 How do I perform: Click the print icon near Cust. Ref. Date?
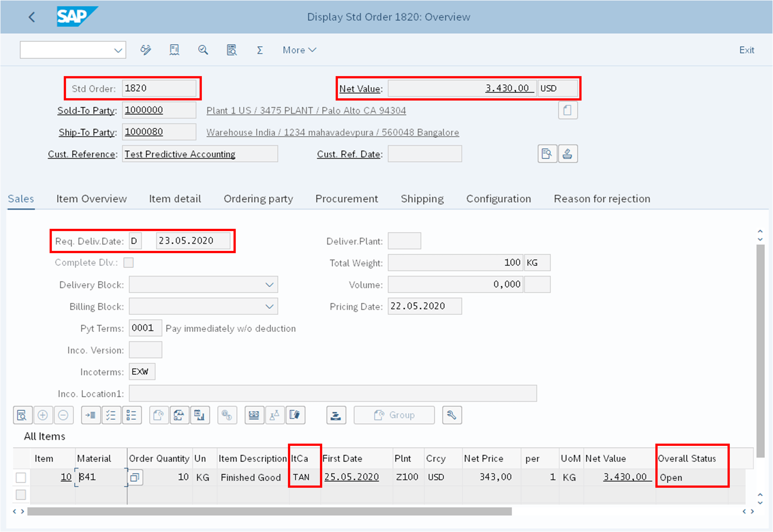pyautogui.click(x=568, y=154)
